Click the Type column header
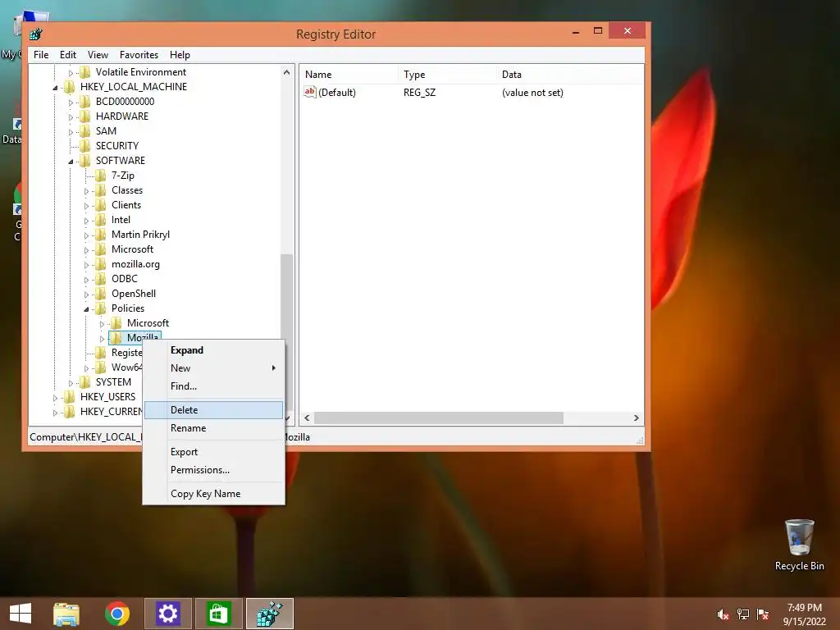Screen dimensions: 840x630 (x=447, y=75)
